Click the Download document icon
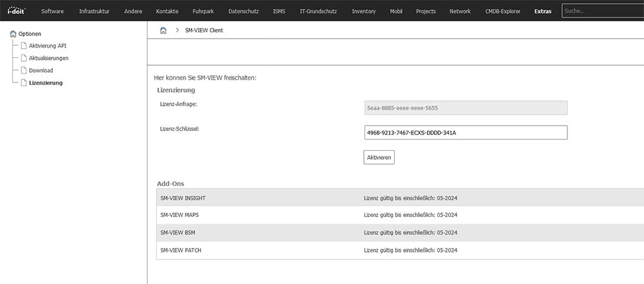 pyautogui.click(x=24, y=70)
